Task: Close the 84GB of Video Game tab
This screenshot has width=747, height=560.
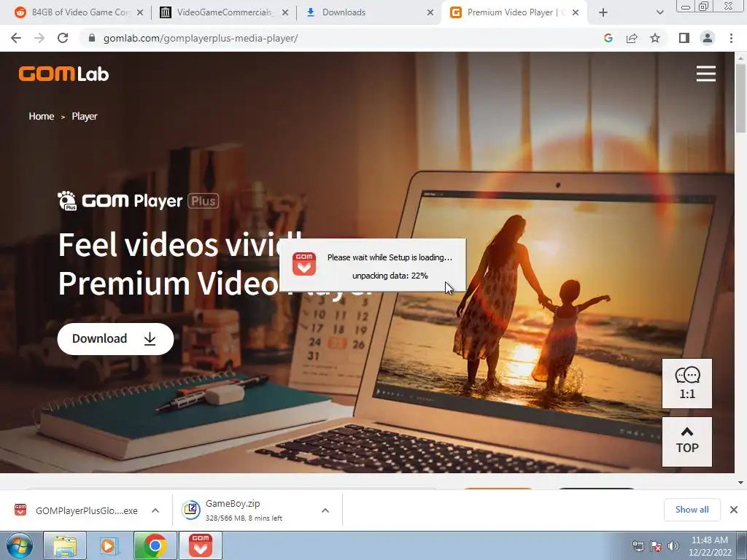Action: click(x=139, y=13)
